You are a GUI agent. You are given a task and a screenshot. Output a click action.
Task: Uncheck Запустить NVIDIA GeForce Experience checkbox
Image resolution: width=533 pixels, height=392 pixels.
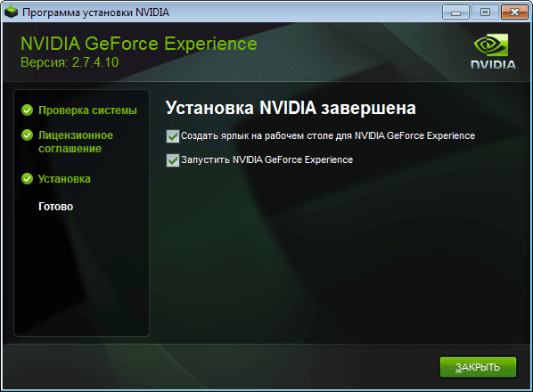(173, 160)
